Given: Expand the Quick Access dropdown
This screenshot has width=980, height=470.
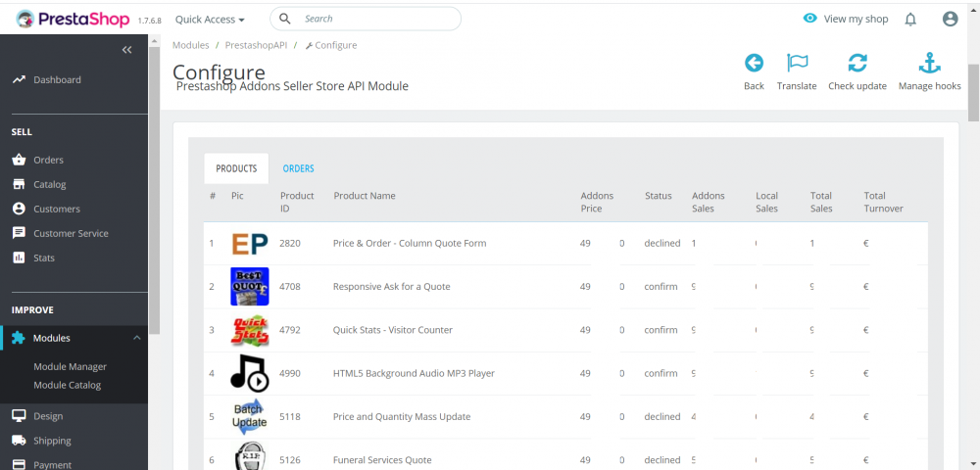Looking at the screenshot, I should [210, 19].
